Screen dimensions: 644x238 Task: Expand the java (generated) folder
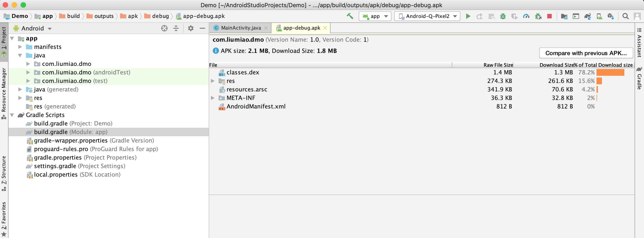point(20,90)
